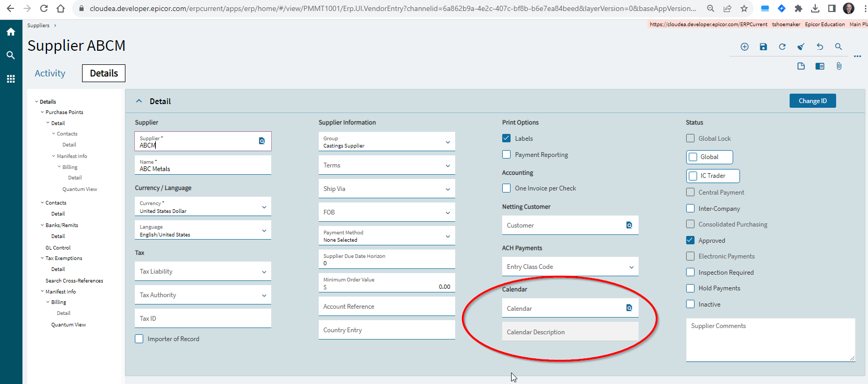Open Banks/Remits in the navigation tree

[x=62, y=225]
